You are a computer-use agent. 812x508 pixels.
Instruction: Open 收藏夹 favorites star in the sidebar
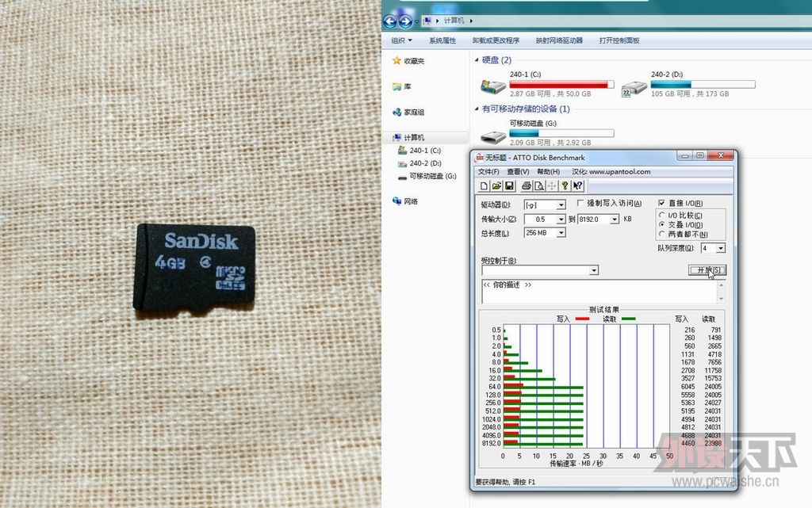tap(396, 60)
